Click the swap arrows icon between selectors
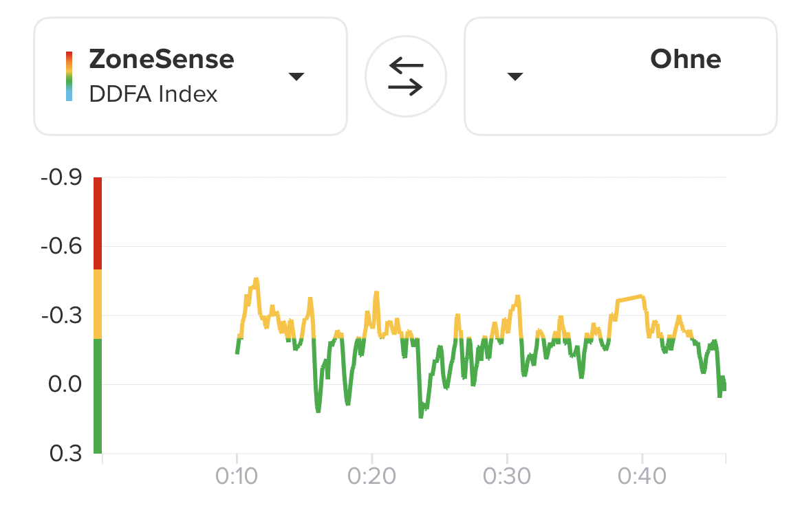Image resolution: width=811 pixels, height=532 pixels. point(406,76)
